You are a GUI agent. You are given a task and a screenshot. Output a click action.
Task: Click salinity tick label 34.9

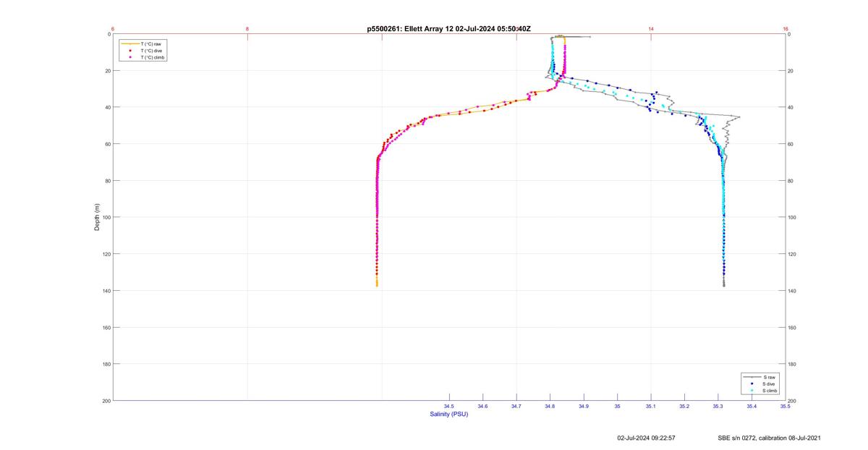click(584, 407)
